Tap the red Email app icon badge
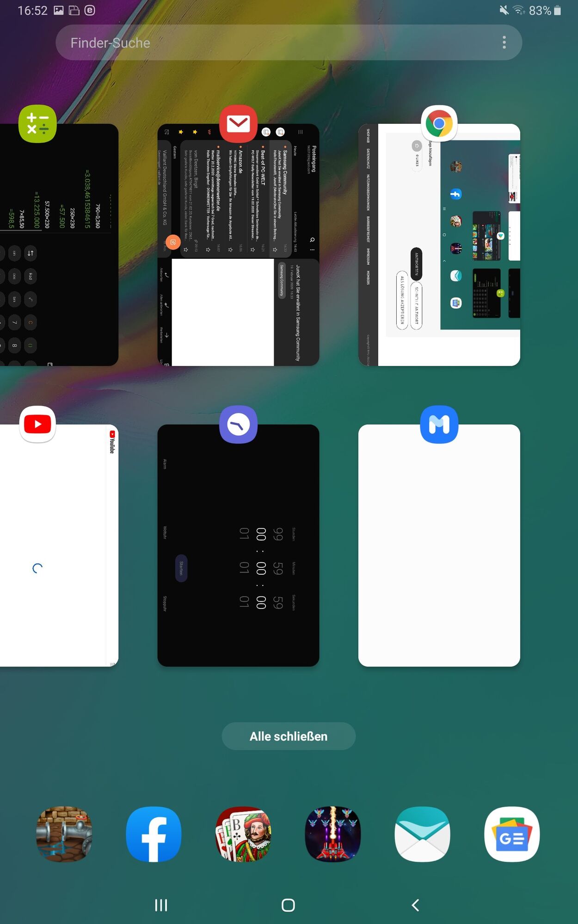The height and width of the screenshot is (924, 578). (238, 124)
